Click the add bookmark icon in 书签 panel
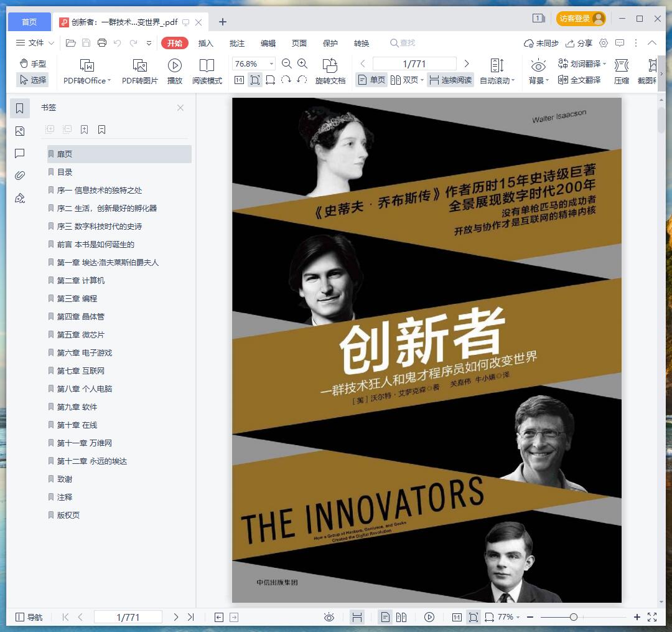Screen dimensions: 672x632 tap(85, 130)
